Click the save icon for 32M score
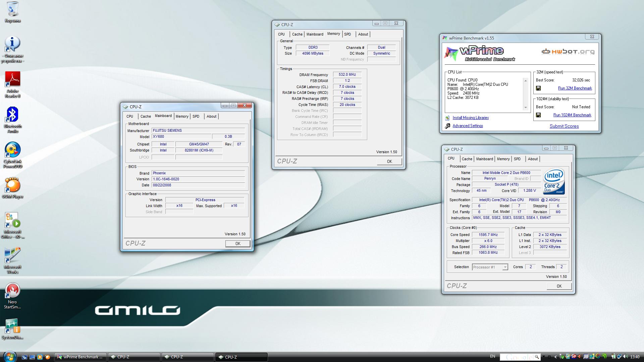This screenshot has height=362, width=644. pyautogui.click(x=538, y=88)
